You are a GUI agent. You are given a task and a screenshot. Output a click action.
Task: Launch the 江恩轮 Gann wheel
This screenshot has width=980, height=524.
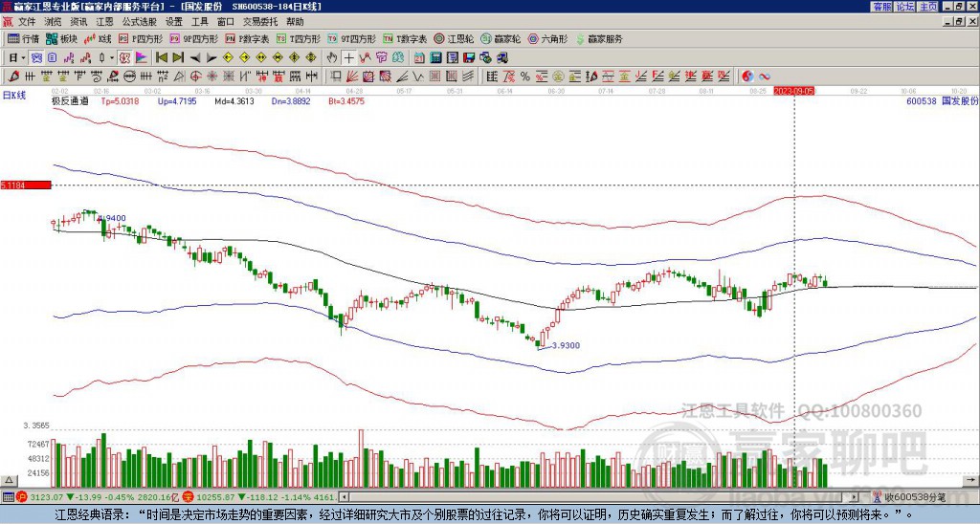tap(454, 38)
